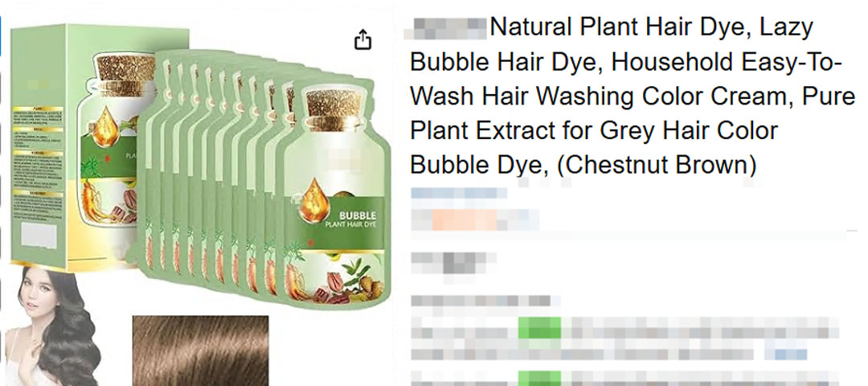Click the ingredients text on box side

pyautogui.click(x=39, y=160)
